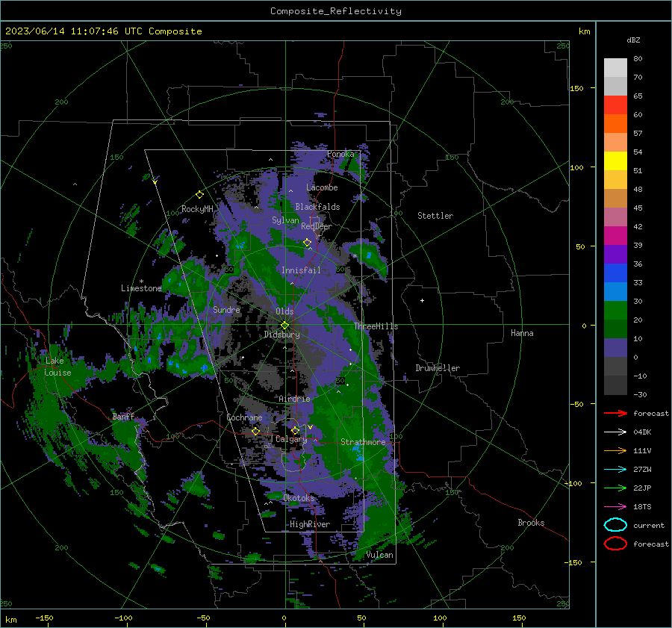Click the Didsbury city label
672x628 pixels.
click(x=281, y=335)
